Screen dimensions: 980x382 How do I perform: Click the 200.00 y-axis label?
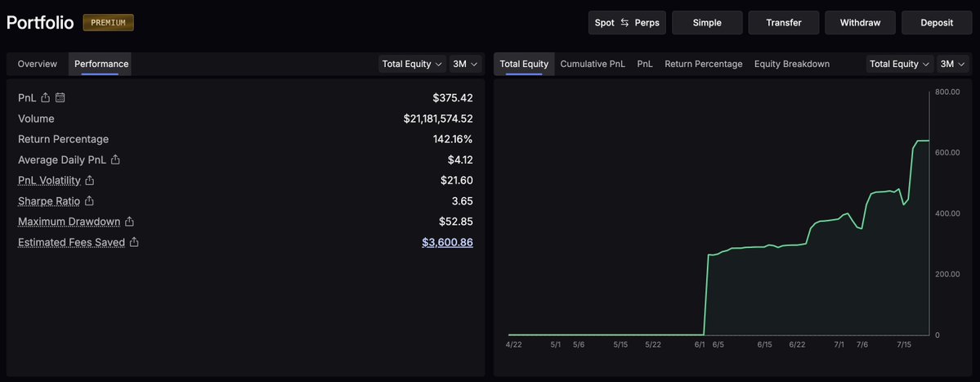947,275
